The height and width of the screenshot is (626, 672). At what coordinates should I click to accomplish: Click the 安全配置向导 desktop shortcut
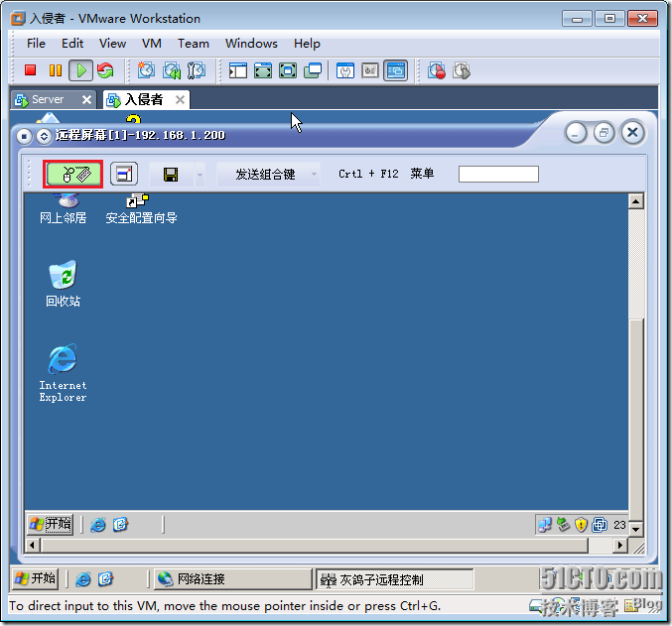[x=141, y=209]
